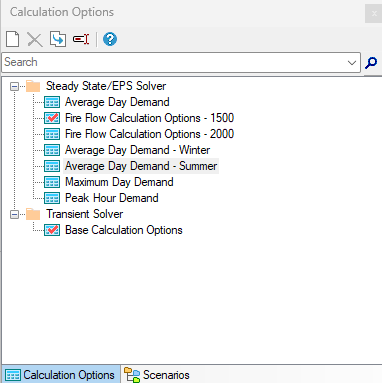Select the Steady State/EPS Solver label
Image resolution: width=382 pixels, height=383 pixels.
tap(106, 86)
